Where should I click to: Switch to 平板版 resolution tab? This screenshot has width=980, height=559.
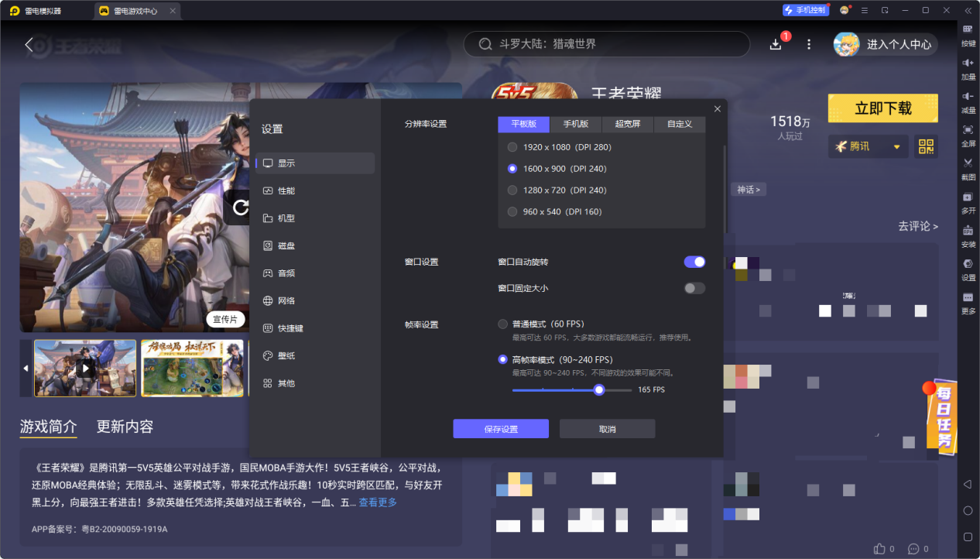523,124
